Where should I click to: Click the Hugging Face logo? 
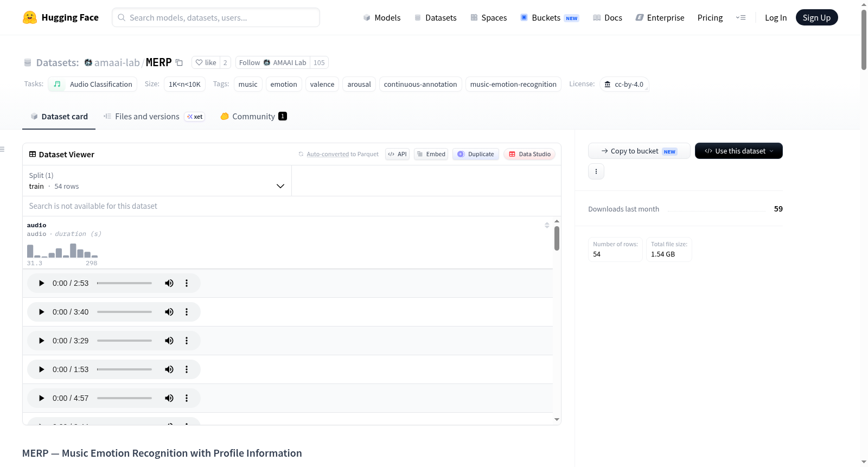click(60, 17)
